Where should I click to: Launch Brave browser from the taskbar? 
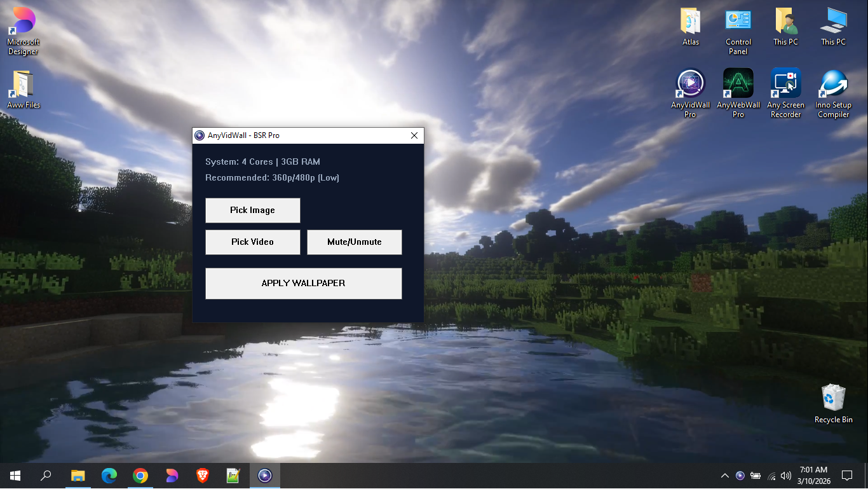[203, 475]
